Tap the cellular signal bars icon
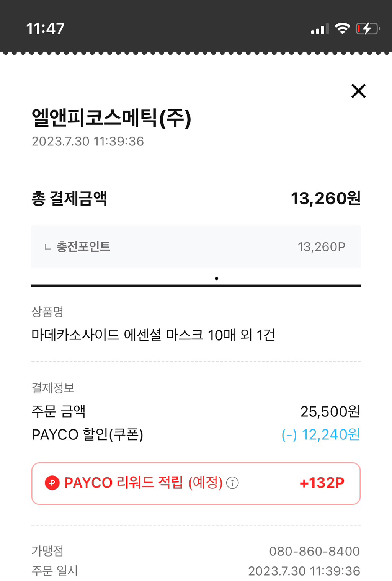The width and height of the screenshot is (392, 581). [x=320, y=29]
